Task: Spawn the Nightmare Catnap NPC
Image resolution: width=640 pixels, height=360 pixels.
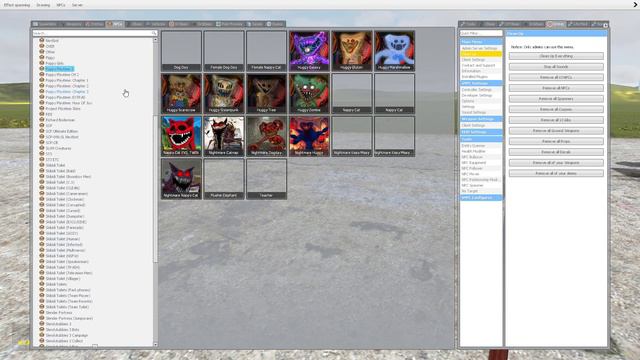Action: (x=224, y=136)
